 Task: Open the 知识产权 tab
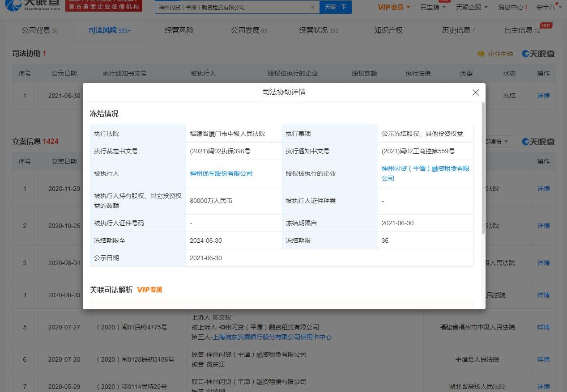tap(388, 30)
